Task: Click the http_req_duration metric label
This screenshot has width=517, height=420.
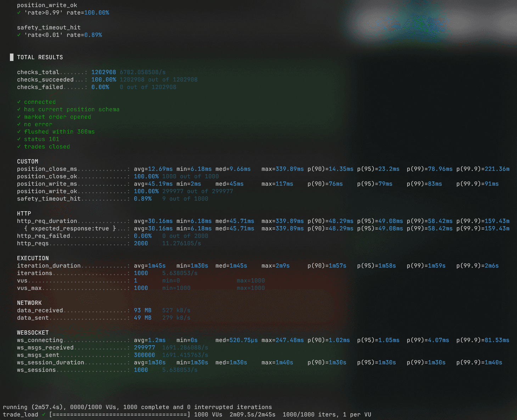Action: pos(47,221)
